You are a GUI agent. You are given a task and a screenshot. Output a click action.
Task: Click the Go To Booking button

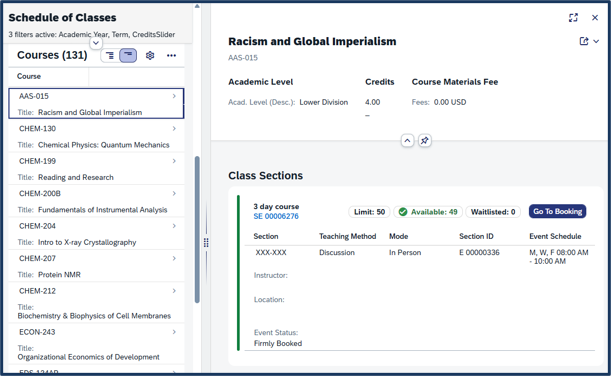[x=557, y=212]
